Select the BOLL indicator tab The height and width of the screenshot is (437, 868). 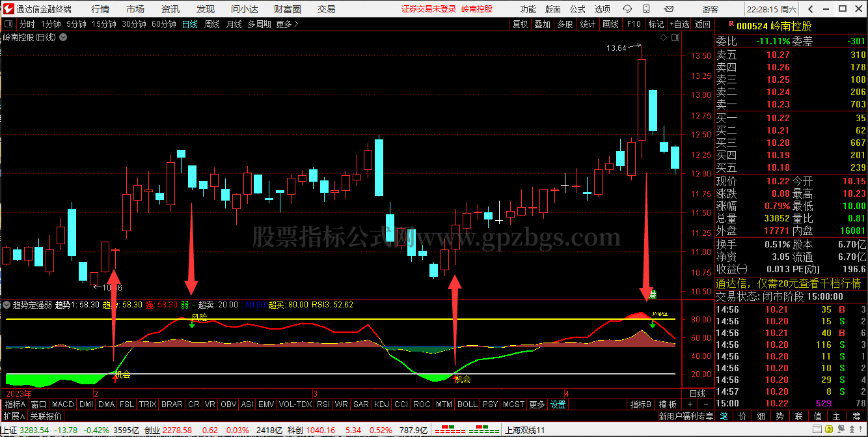tap(467, 404)
